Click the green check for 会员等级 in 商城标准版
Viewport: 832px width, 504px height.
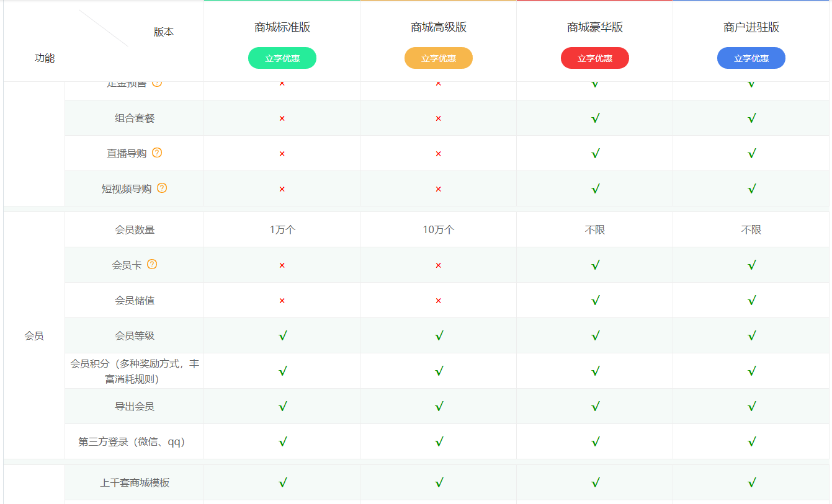tap(283, 336)
